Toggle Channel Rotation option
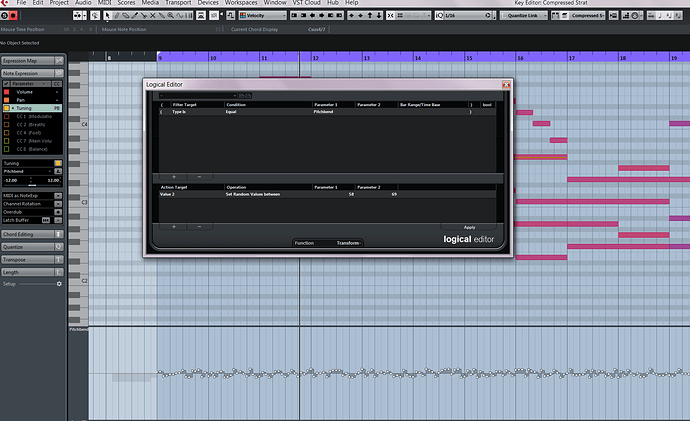Image resolution: width=690 pixels, height=421 pixels. (x=58, y=204)
